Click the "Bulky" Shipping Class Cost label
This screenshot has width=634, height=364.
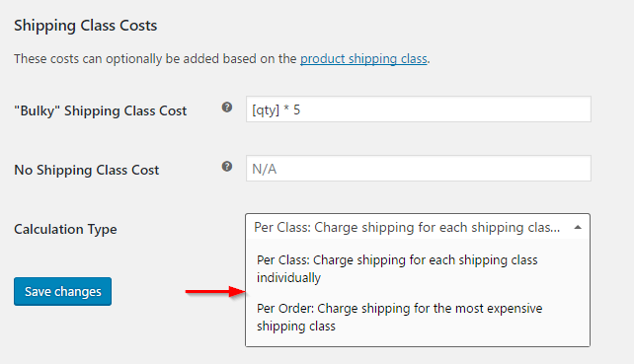(x=101, y=110)
